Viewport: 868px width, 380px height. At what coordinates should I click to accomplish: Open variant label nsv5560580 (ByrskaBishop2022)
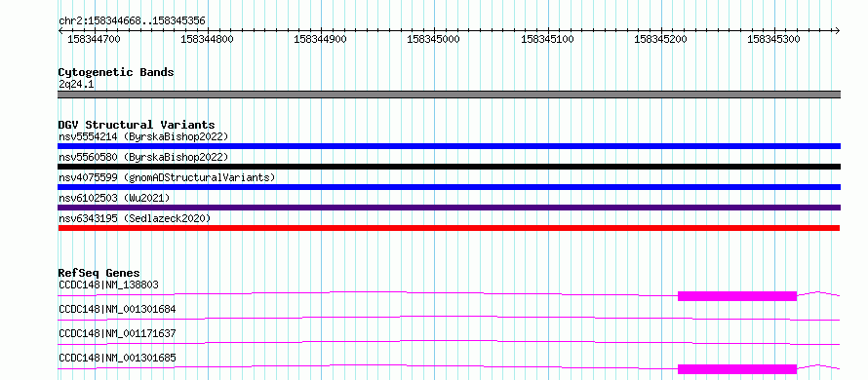143,157
